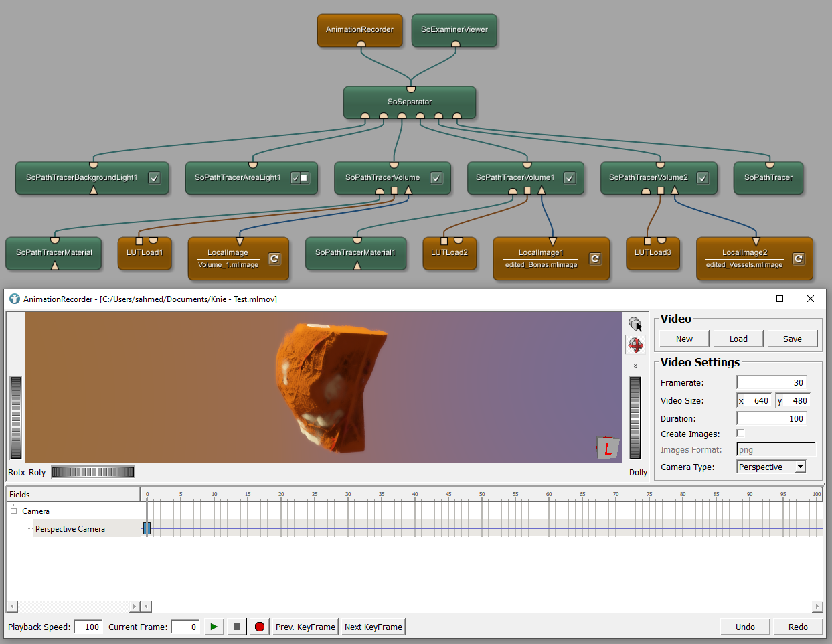Click the red record icon
Screen dimensions: 832x644
coord(259,627)
